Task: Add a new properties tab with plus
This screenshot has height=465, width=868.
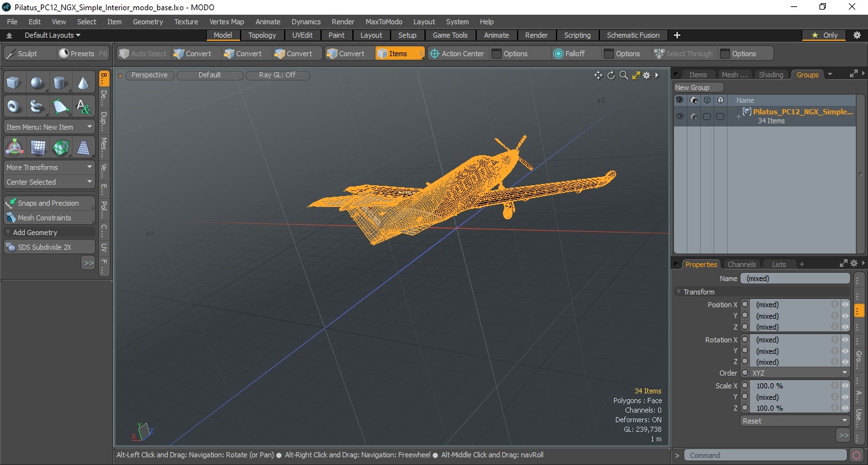Action: coord(802,264)
